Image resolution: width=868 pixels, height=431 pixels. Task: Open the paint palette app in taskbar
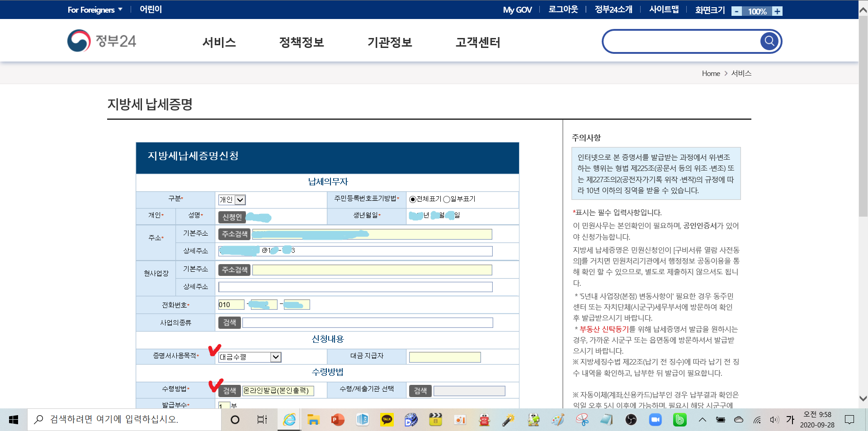[x=557, y=420]
